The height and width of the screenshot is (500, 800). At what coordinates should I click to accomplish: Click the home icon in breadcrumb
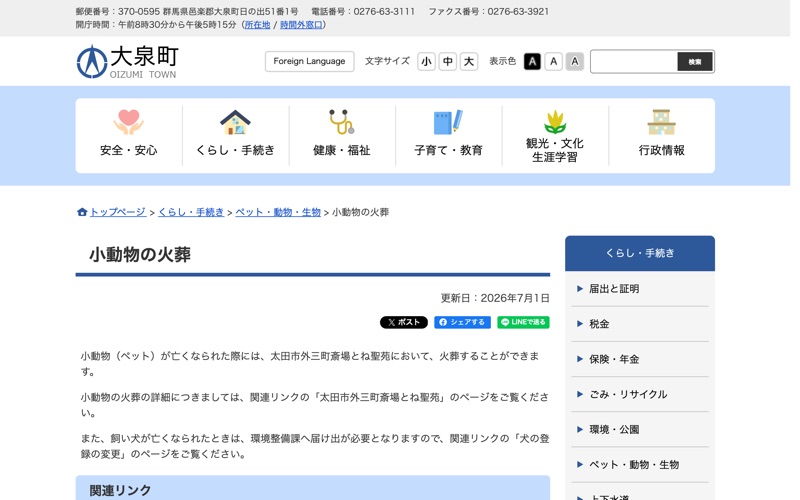point(82,212)
